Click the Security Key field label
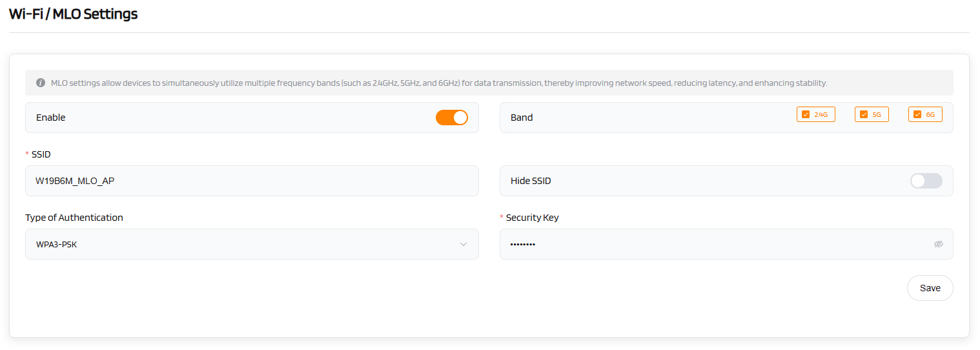The height and width of the screenshot is (350, 980). (532, 218)
